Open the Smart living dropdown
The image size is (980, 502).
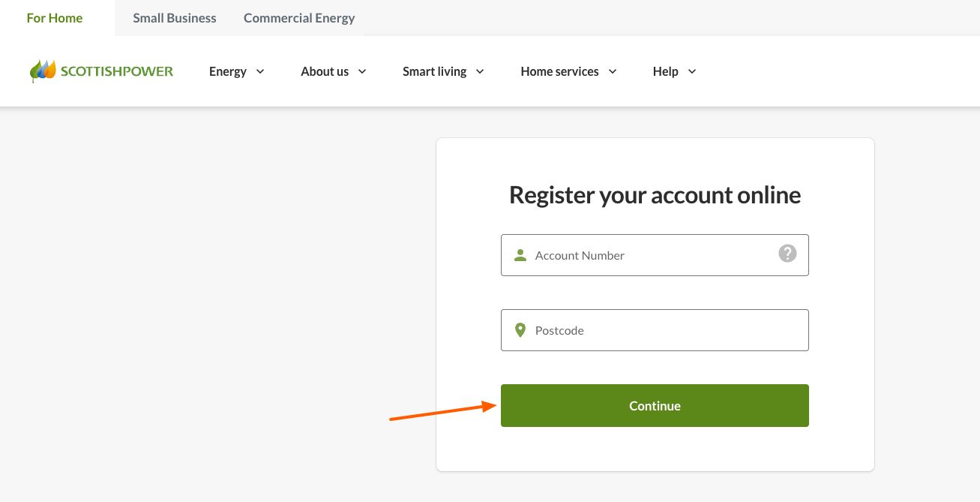pos(435,71)
